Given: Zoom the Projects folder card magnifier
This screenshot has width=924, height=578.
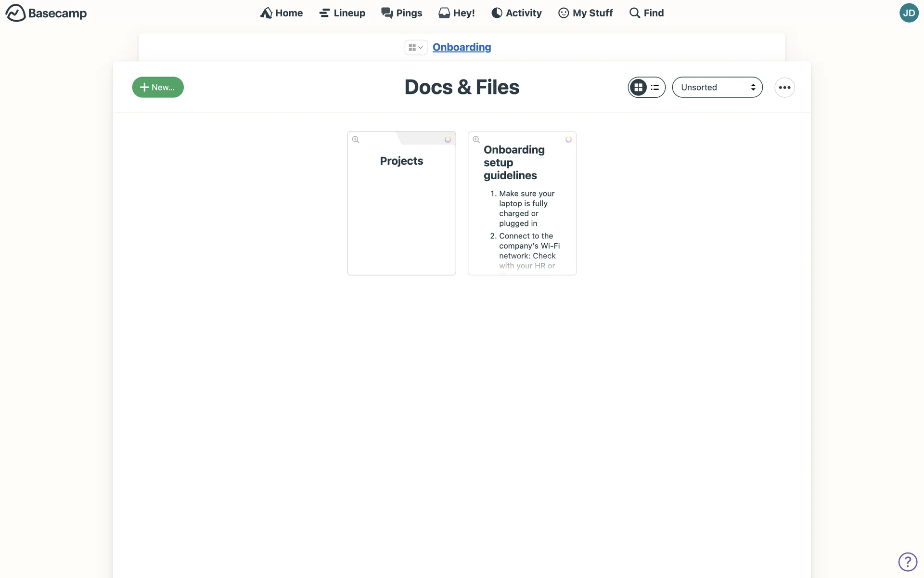Looking at the screenshot, I should click(356, 140).
